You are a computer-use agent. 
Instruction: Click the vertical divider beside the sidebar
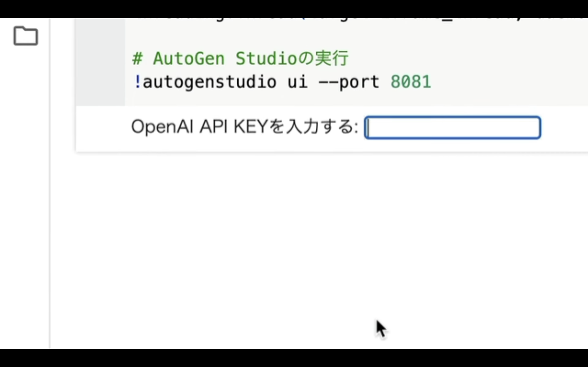[x=50, y=183]
